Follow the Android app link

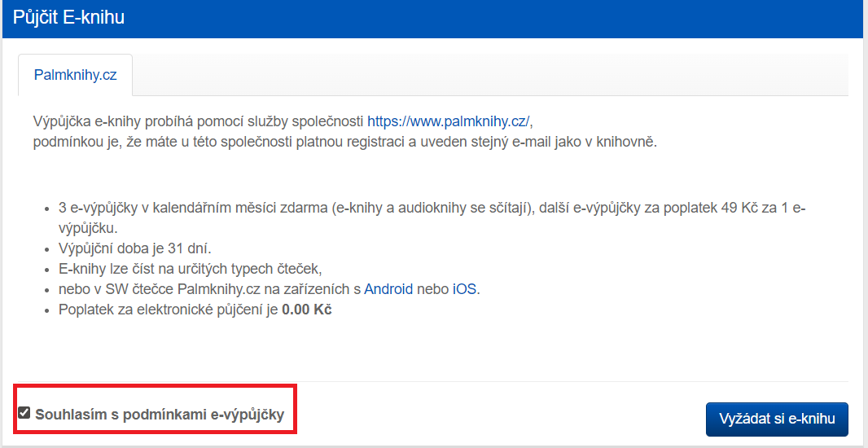(x=388, y=289)
